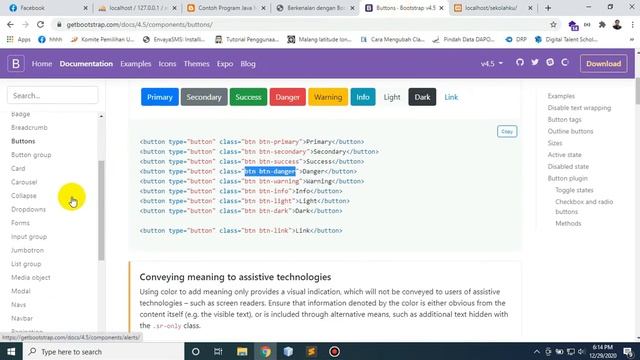Bookmark this page with the star icon
The height and width of the screenshot is (360, 640).
[553, 24]
